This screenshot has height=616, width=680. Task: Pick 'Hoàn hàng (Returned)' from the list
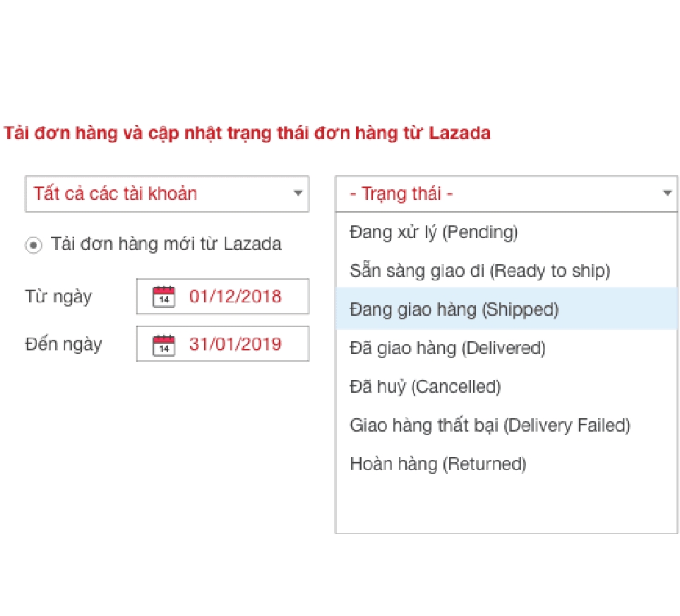[x=438, y=464]
